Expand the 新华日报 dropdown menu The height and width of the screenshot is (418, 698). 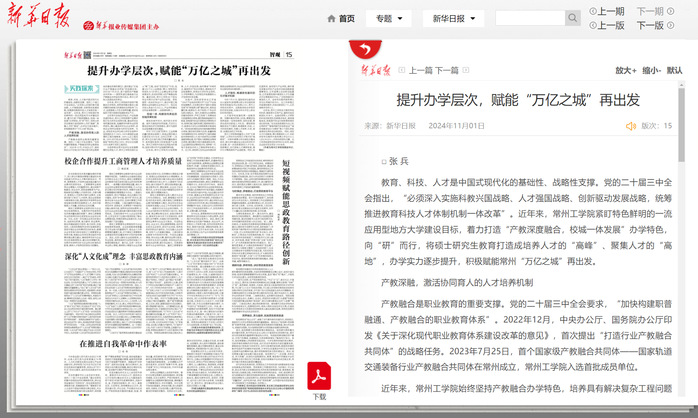pos(453,19)
